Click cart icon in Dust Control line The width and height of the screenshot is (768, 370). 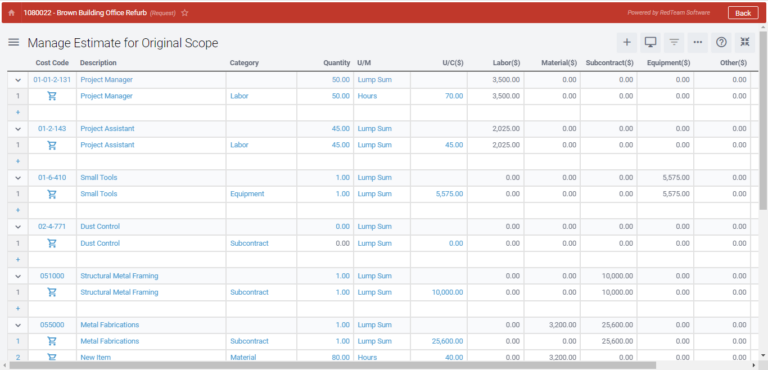(x=52, y=243)
